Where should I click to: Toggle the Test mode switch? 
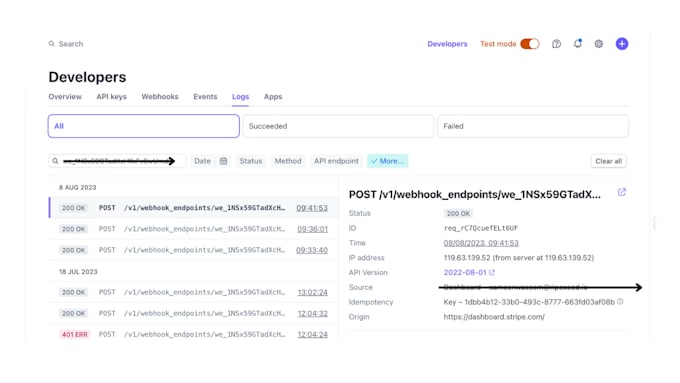click(x=530, y=44)
